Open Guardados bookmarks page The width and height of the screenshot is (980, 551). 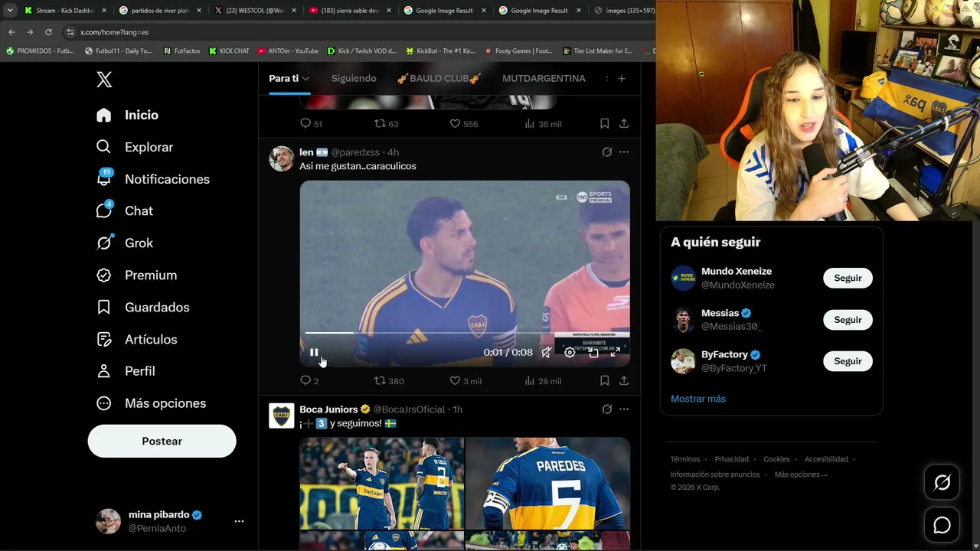[x=142, y=307]
